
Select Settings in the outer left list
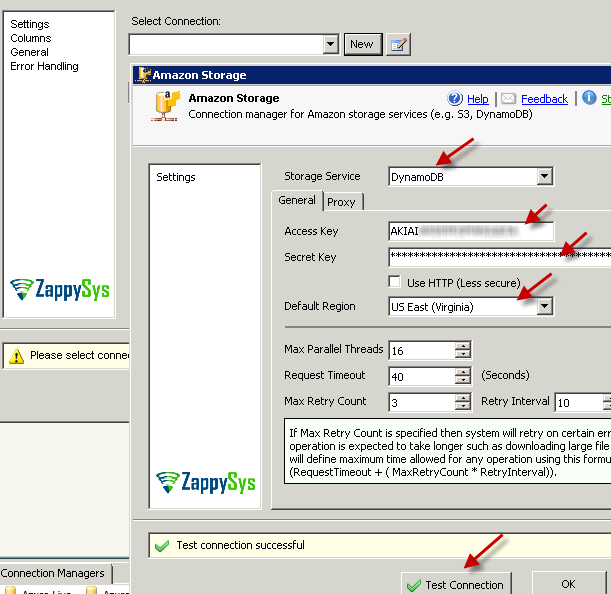coord(30,24)
